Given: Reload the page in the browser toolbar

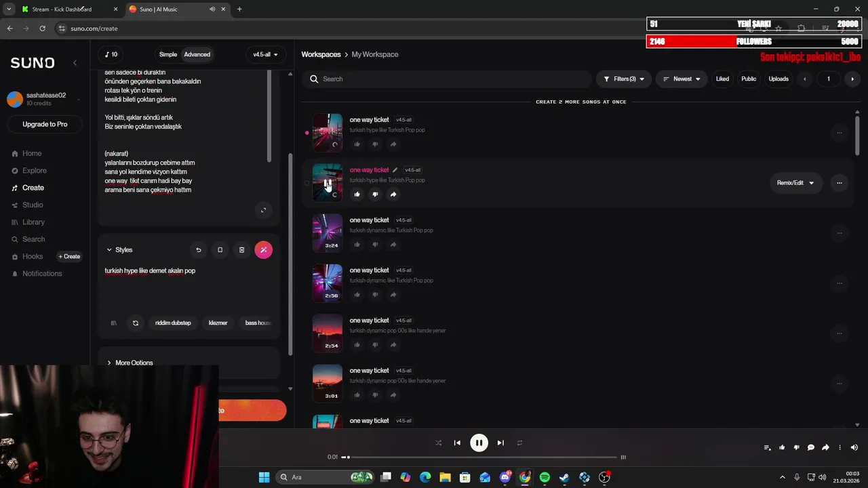Looking at the screenshot, I should pyautogui.click(x=42, y=28).
